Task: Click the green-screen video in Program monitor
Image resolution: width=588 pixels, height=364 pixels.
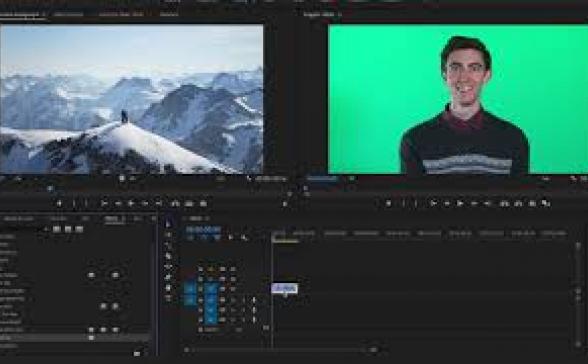Action: tap(458, 99)
